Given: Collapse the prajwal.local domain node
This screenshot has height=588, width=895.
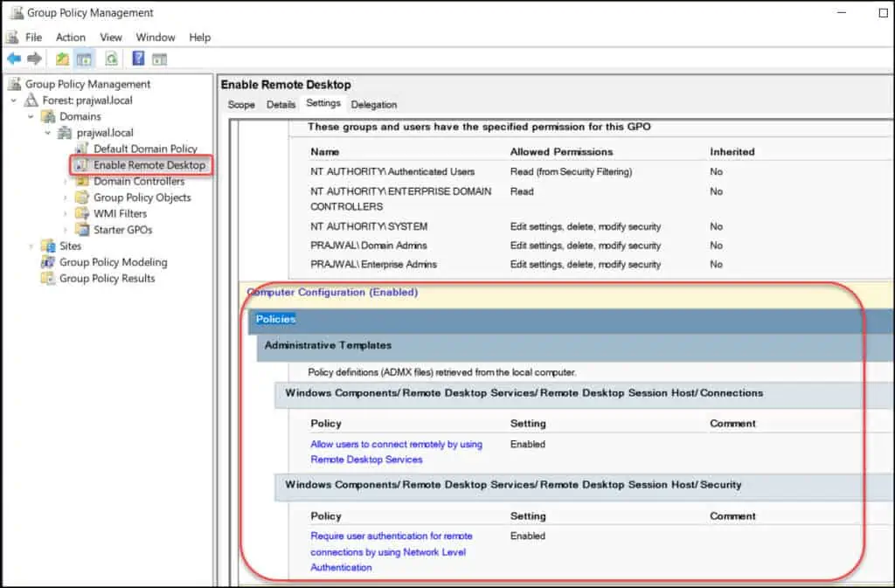Looking at the screenshot, I should coord(48,133).
